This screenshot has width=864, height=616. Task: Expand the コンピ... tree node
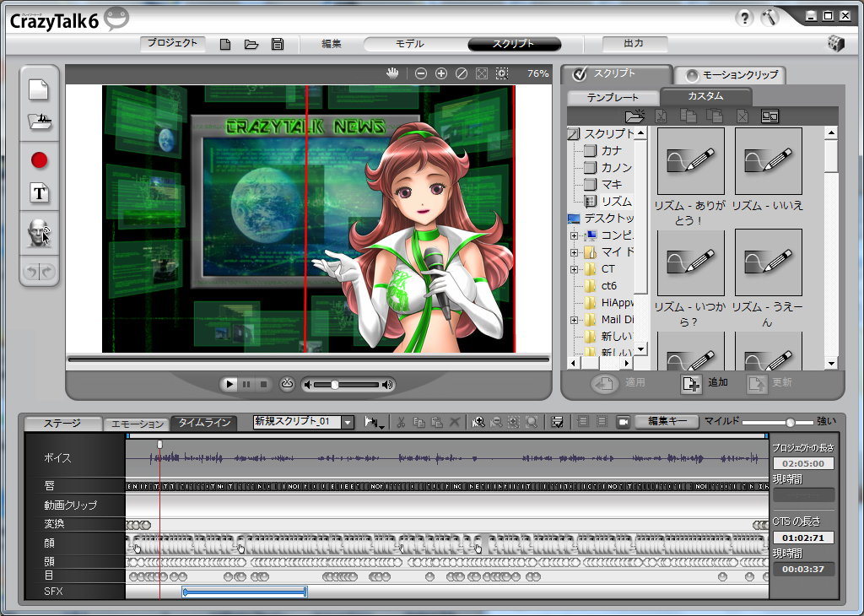point(574,235)
